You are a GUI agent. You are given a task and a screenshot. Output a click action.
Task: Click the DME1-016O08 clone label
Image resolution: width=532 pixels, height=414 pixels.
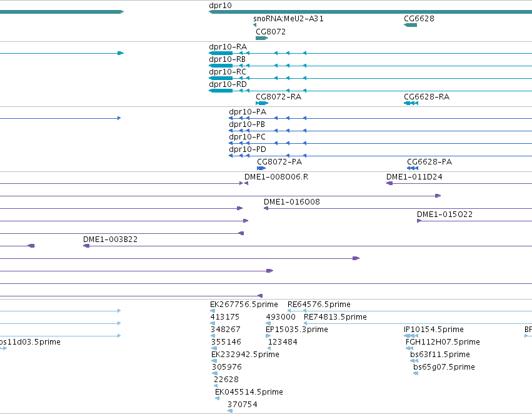(x=292, y=202)
